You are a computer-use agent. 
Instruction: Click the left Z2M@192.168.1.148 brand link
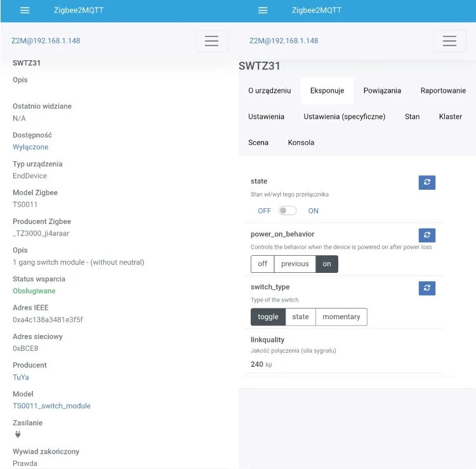(x=46, y=41)
